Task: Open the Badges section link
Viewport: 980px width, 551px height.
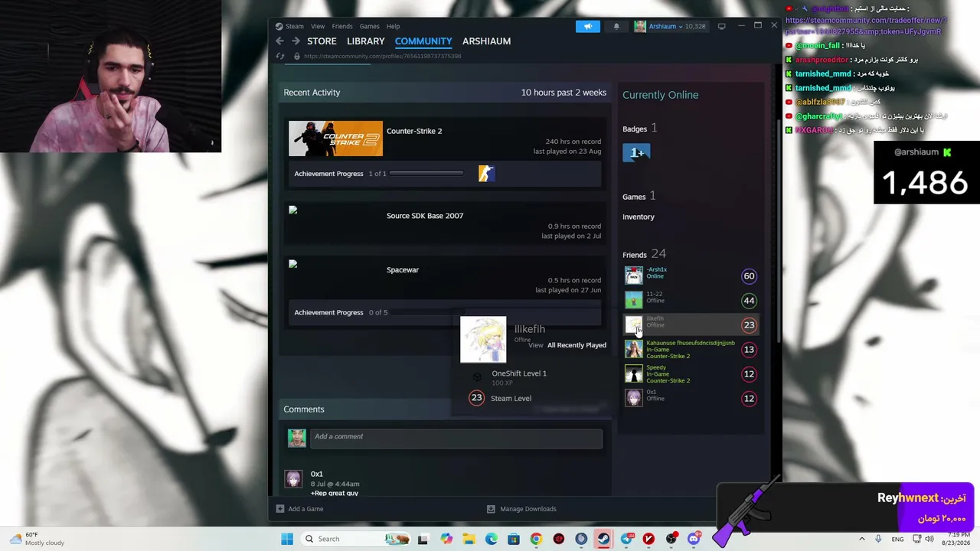Action: (635, 129)
